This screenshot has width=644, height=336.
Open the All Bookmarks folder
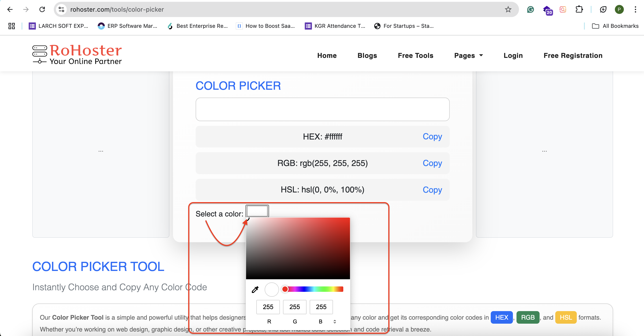tap(615, 26)
